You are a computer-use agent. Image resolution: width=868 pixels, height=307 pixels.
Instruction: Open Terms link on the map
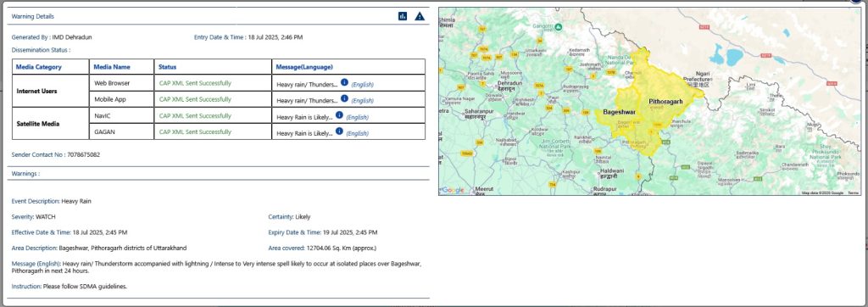click(853, 193)
